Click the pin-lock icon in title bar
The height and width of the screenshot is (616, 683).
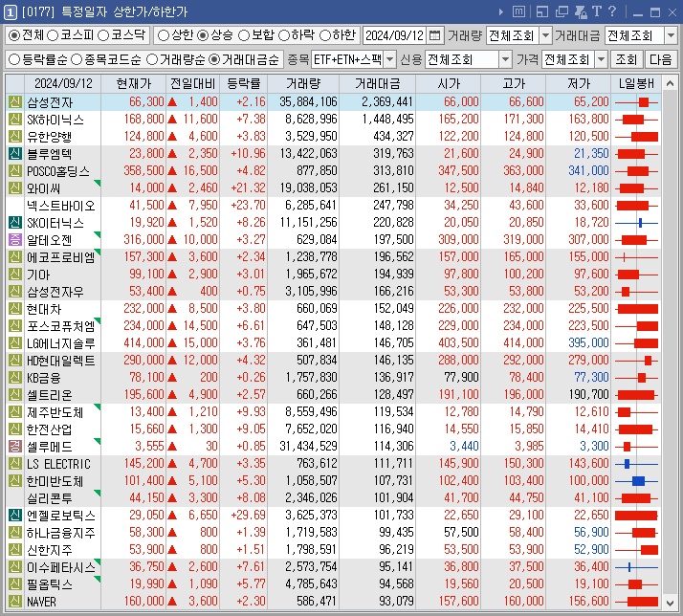[581, 11]
